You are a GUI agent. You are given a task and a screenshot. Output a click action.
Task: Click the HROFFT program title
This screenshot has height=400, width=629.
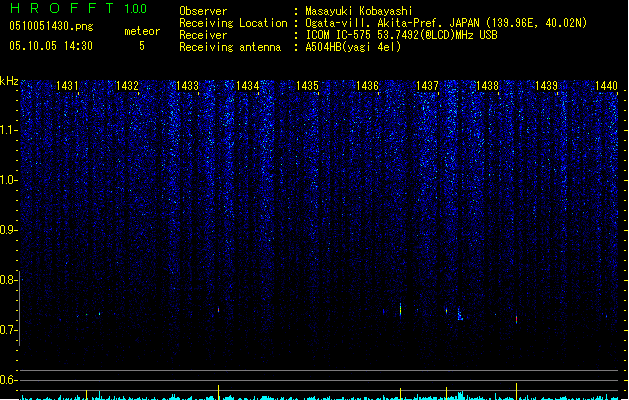tap(62, 8)
